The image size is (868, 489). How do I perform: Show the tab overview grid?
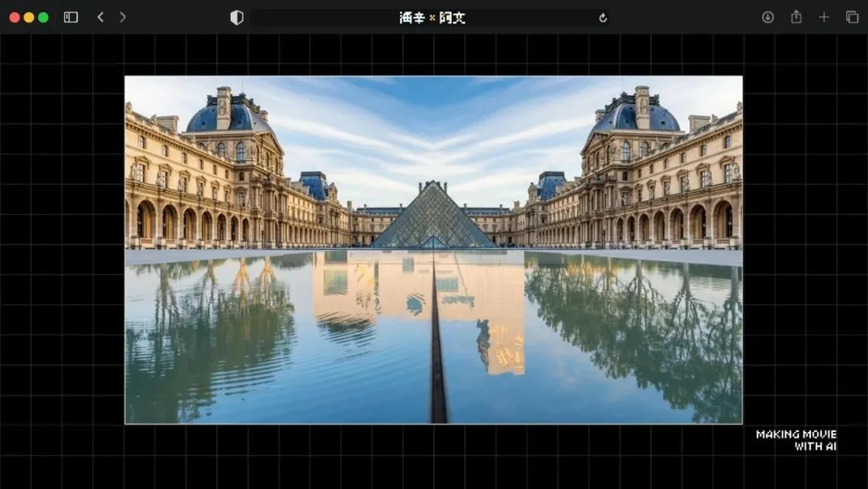852,17
